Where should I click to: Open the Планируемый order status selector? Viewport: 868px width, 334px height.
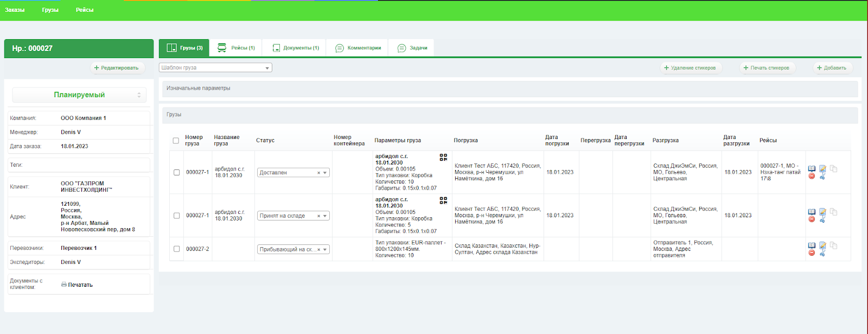point(79,95)
